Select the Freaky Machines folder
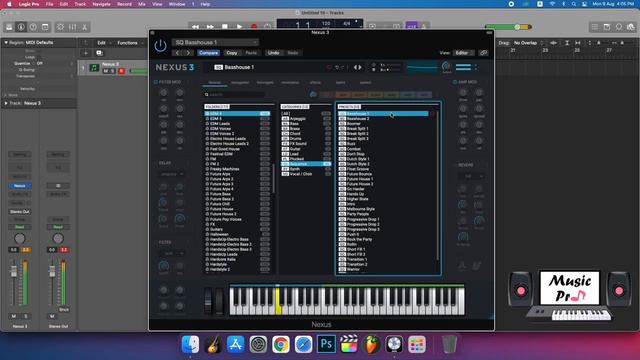Image resolution: width=640 pixels, height=360 pixels. pyautogui.click(x=237, y=169)
